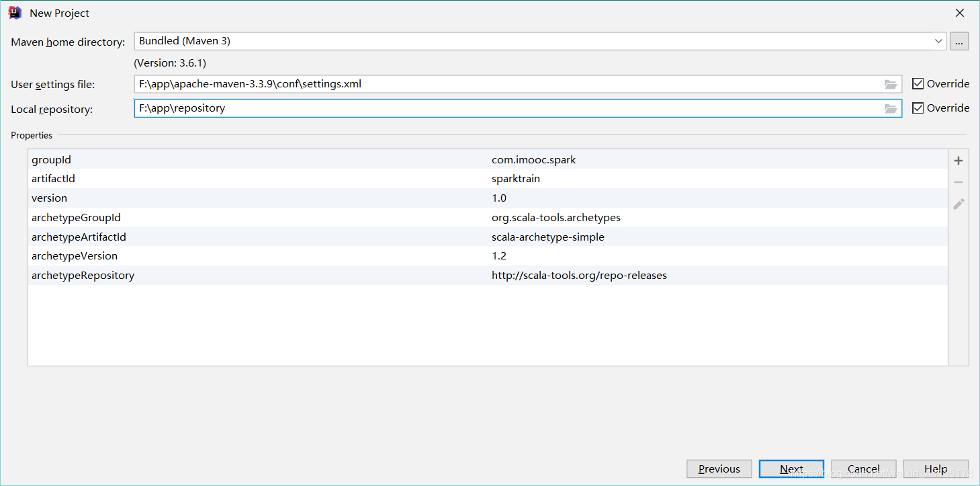Click the ellipsis button beside Maven home
The height and width of the screenshot is (486, 980).
click(959, 41)
